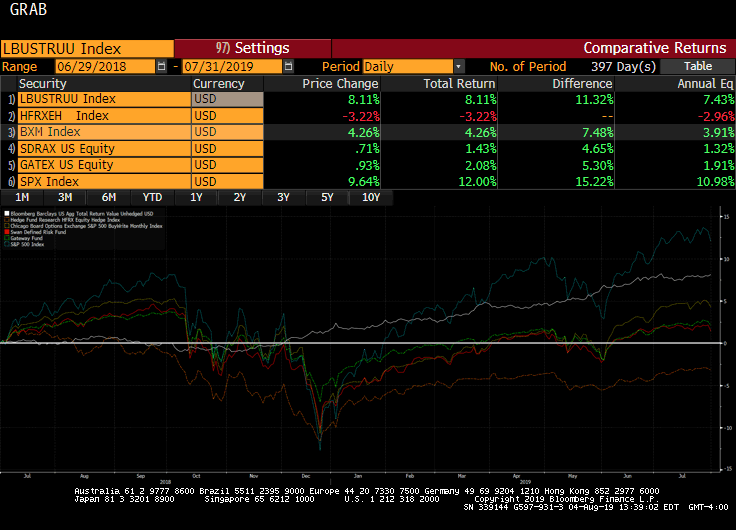Click SPX Total Return value 12.00%
The image size is (736, 530).
tap(477, 182)
